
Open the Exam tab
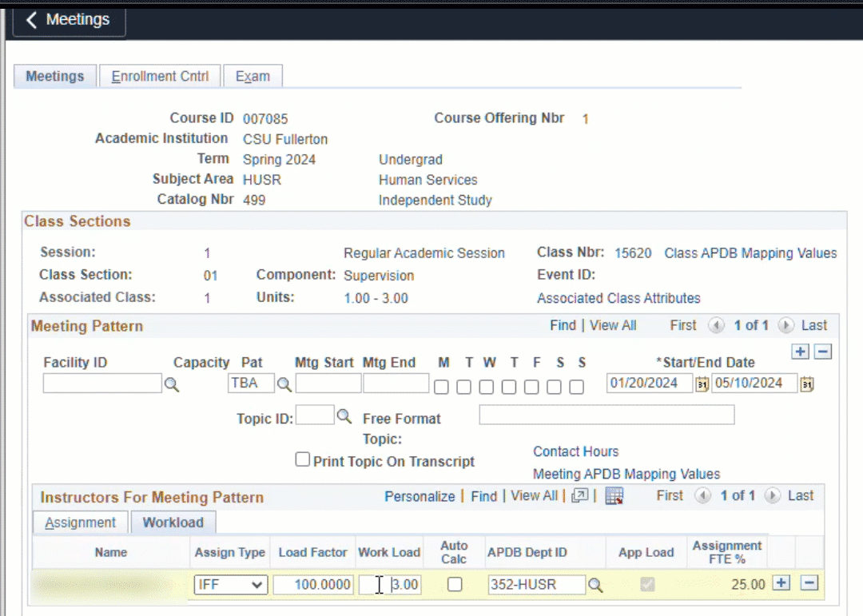pos(253,77)
